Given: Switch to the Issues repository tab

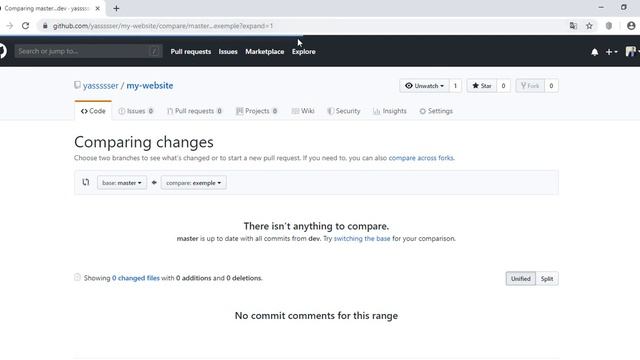Looking at the screenshot, I should pyautogui.click(x=136, y=111).
